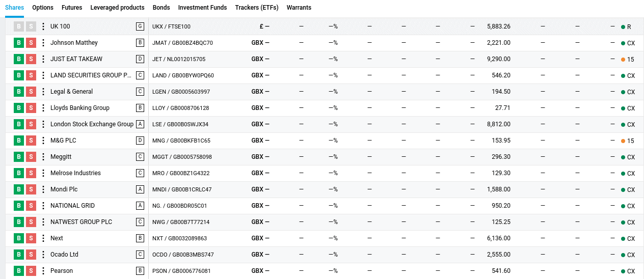Click the orange status dot for M&G PLC
This screenshot has height=279, width=644.
pyautogui.click(x=623, y=141)
